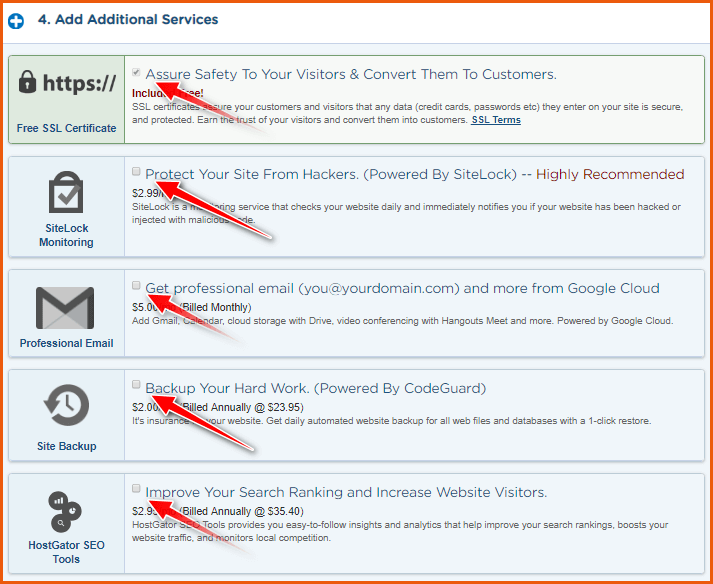Viewport: 713px width, 584px height.
Task: Click the 'Billed Annually @ $23.95' text
Action: click(242, 407)
